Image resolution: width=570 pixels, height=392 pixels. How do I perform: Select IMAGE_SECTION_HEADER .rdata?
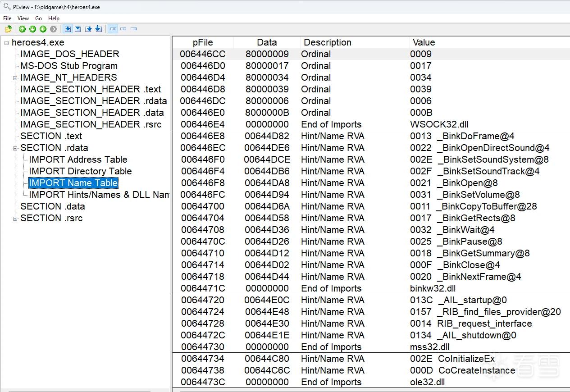click(94, 101)
